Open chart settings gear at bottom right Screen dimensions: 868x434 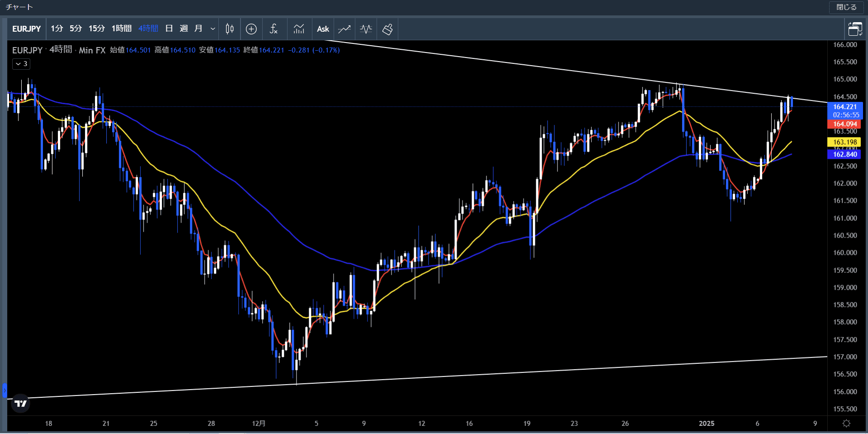[847, 424]
